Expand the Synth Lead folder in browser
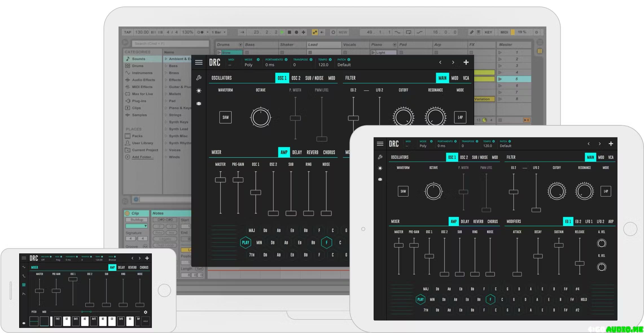This screenshot has width=644, height=333. click(x=166, y=129)
